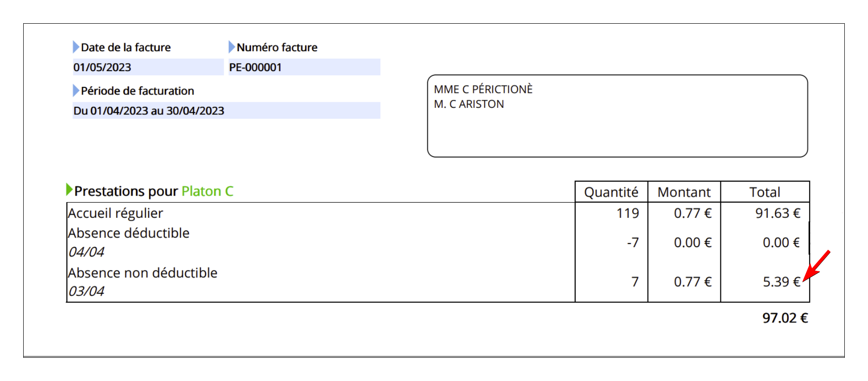Click the Total column header

point(765,192)
